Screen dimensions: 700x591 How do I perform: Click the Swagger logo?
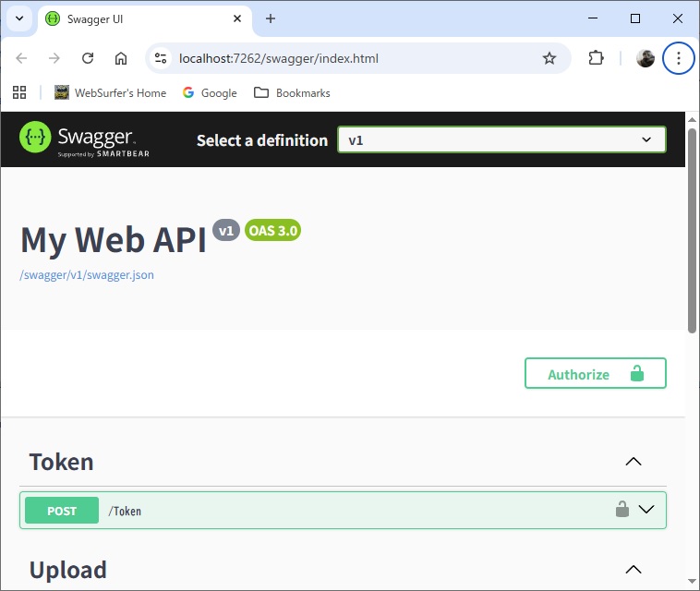click(84, 139)
